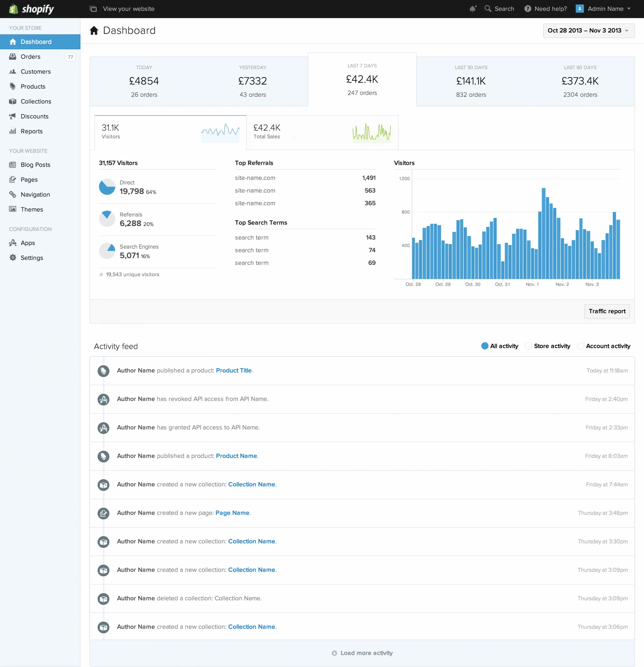
Task: Click the Settings gear icon in sidebar
Action: click(x=13, y=258)
